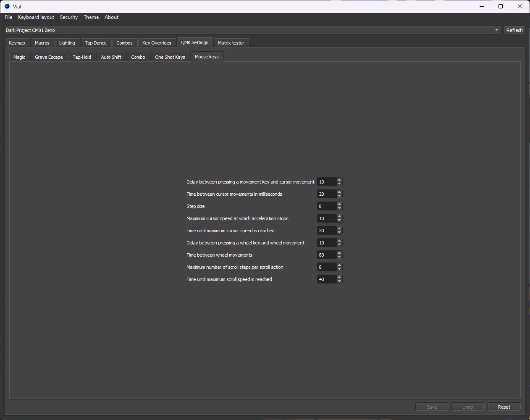Click the Reset button
Viewport: 530px width, 420px height.
click(x=504, y=407)
